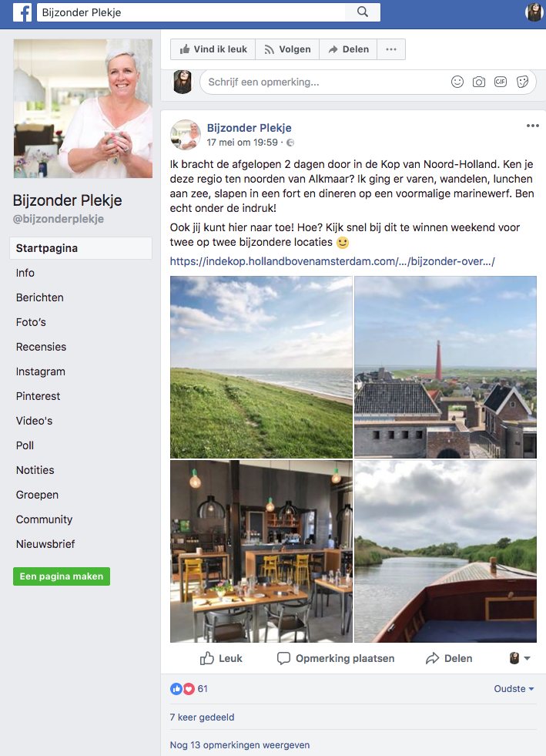546x756 pixels.
Task: Add a GIF to the comment
Action: pos(501,82)
